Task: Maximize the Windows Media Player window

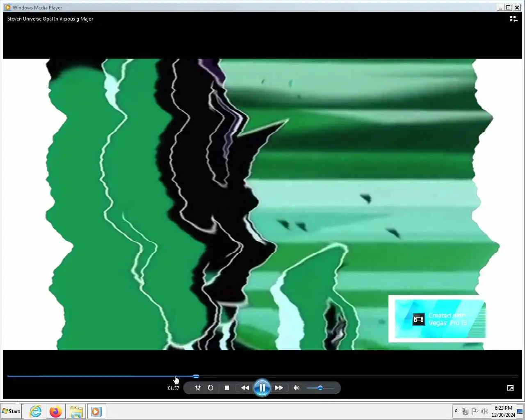Action: (x=508, y=7)
